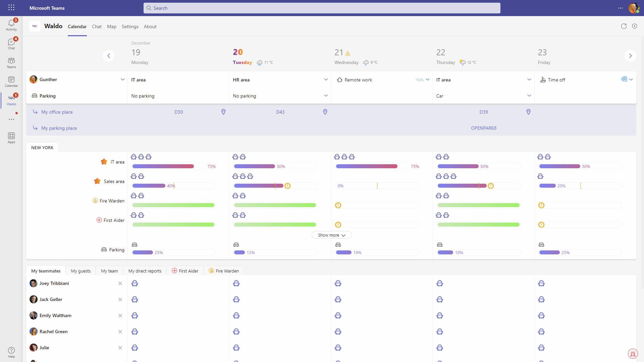Click warning icon on Wednesday Fire Warden bar
This screenshot has height=362, width=644.
(x=338, y=205)
